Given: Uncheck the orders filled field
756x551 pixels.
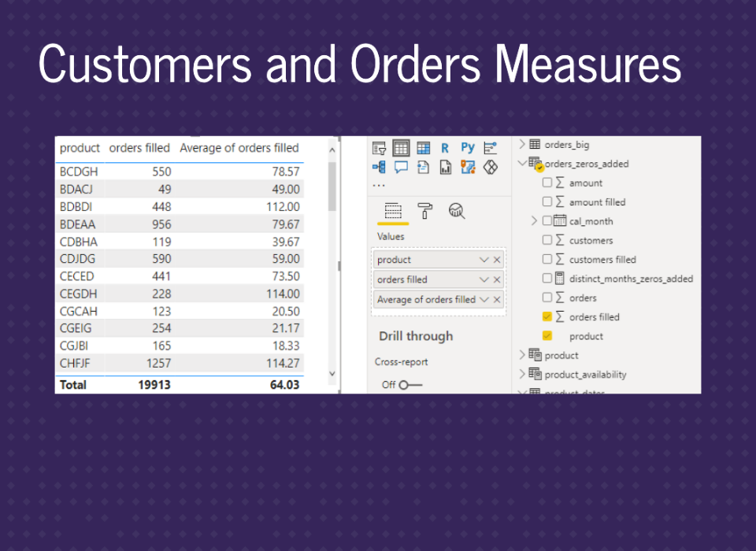Looking at the screenshot, I should point(547,317).
